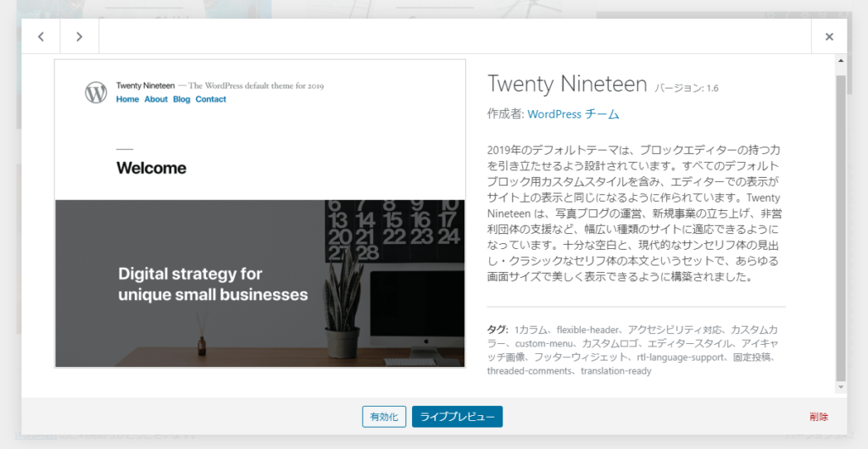Click the threaded-comments tag text
The width and height of the screenshot is (868, 449).
click(x=529, y=371)
